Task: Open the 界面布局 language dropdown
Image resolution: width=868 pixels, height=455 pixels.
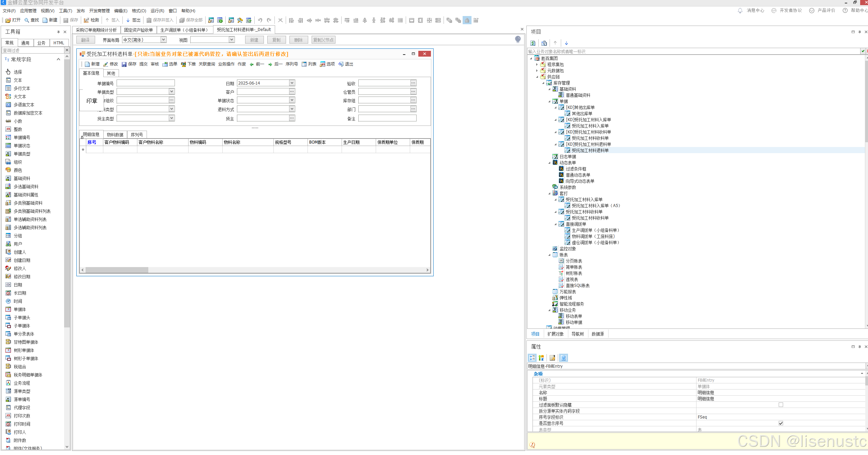Action: pyautogui.click(x=164, y=40)
